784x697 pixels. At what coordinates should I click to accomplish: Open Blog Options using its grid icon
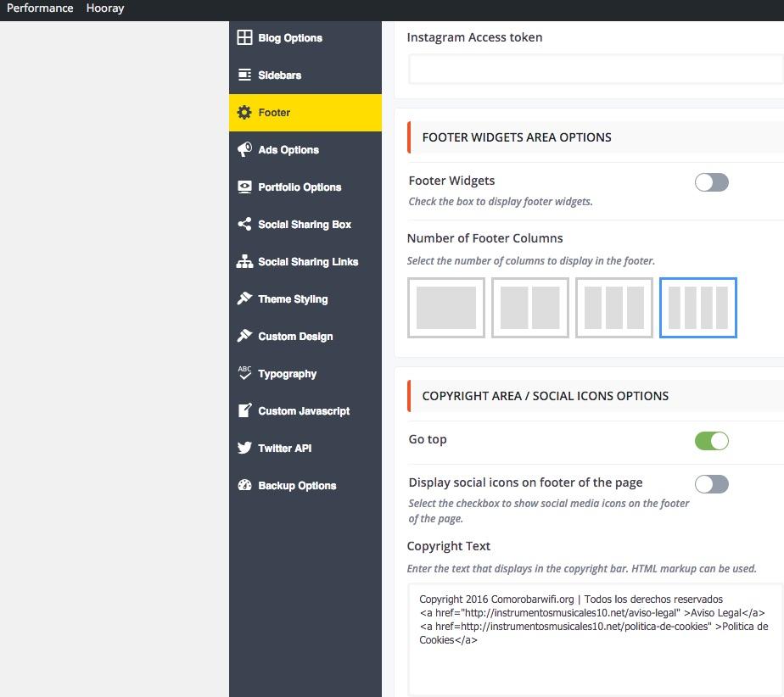(244, 37)
